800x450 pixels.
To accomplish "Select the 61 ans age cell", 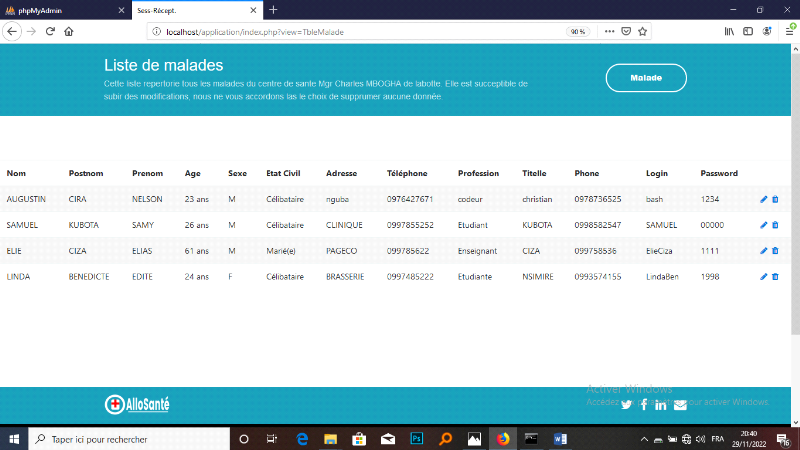I will (x=196, y=251).
